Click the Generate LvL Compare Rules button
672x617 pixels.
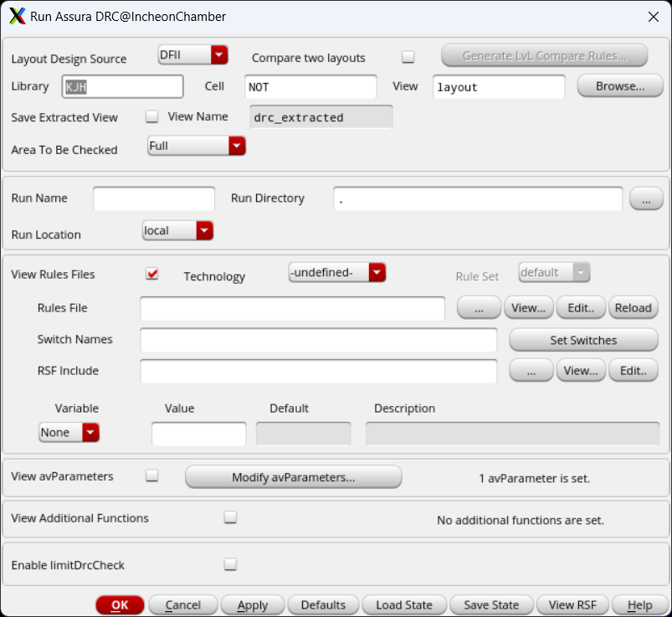click(x=544, y=56)
